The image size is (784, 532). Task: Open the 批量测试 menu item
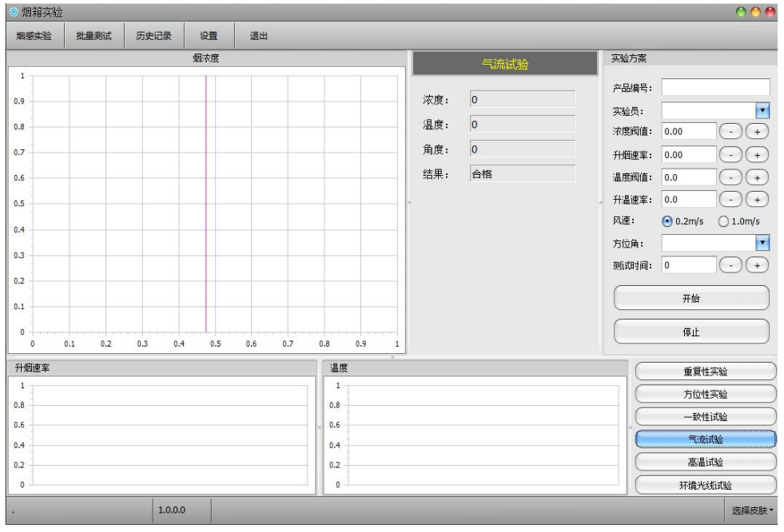(x=94, y=36)
